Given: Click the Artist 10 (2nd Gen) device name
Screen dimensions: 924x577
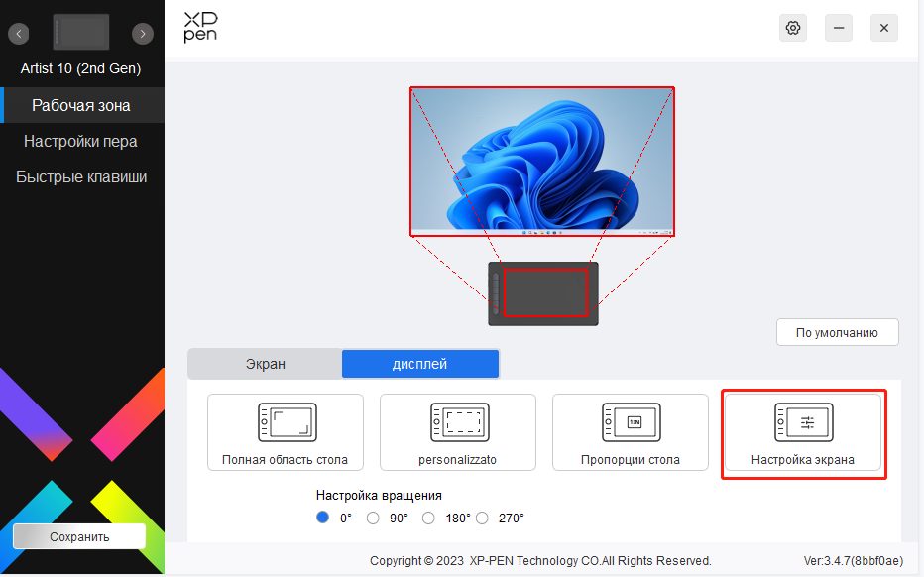Looking at the screenshot, I should 80,68.
